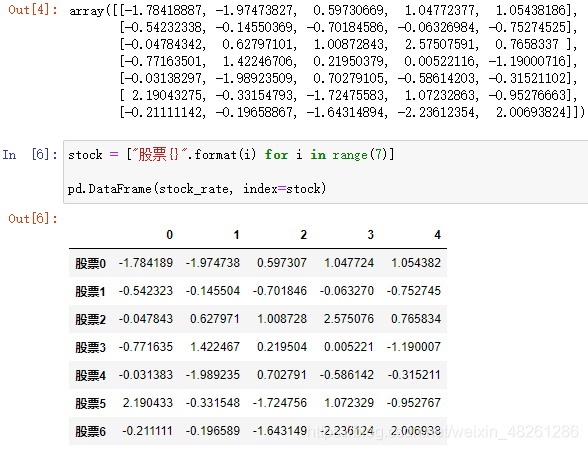Click cell value -0.063270
This screenshot has width=588, height=450.
pos(347,291)
